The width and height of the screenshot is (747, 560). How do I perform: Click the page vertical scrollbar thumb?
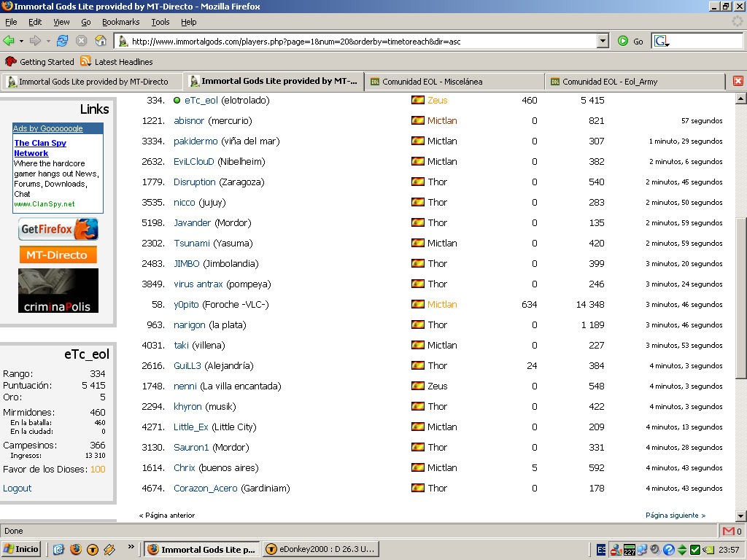pos(741,298)
